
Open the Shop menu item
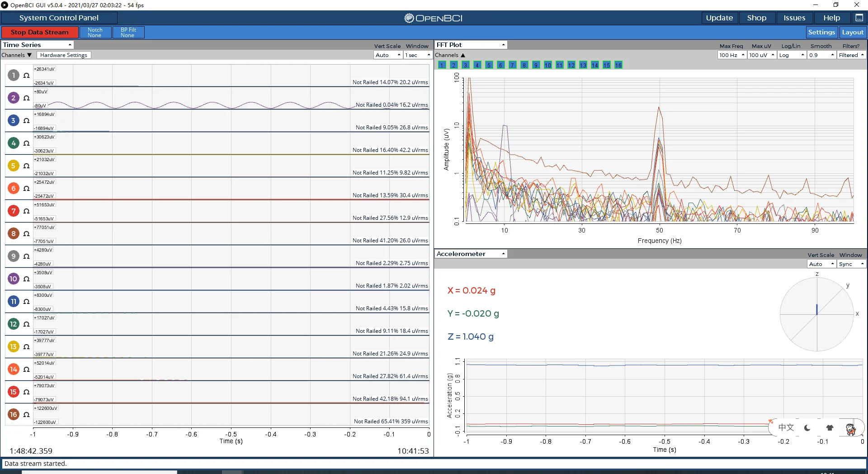756,18
